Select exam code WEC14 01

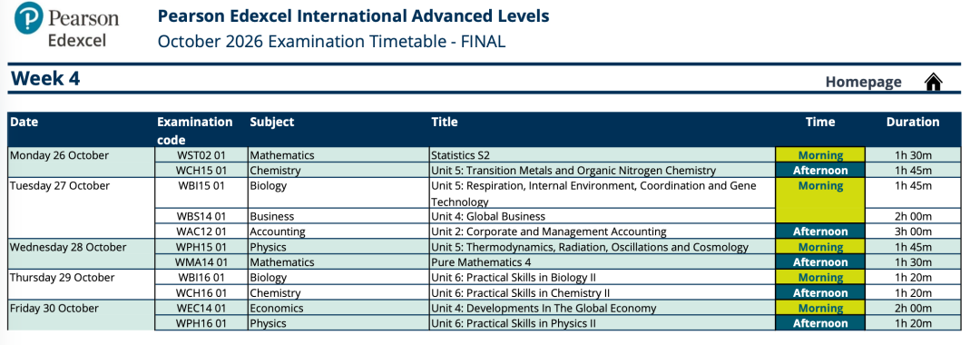[201, 308]
